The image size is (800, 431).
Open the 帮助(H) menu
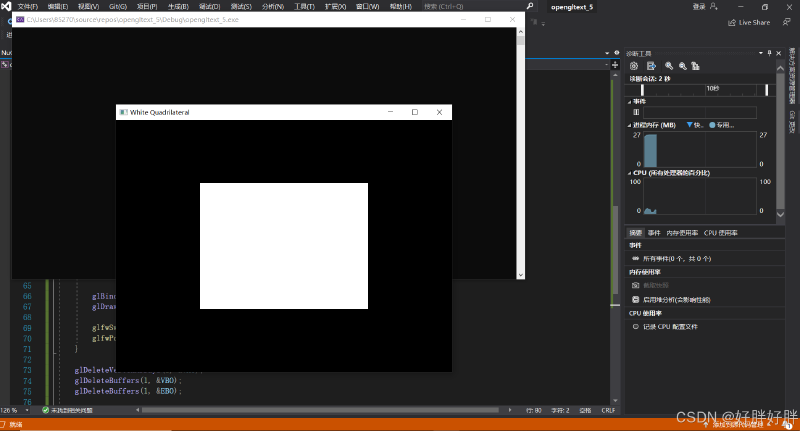[x=401, y=7]
